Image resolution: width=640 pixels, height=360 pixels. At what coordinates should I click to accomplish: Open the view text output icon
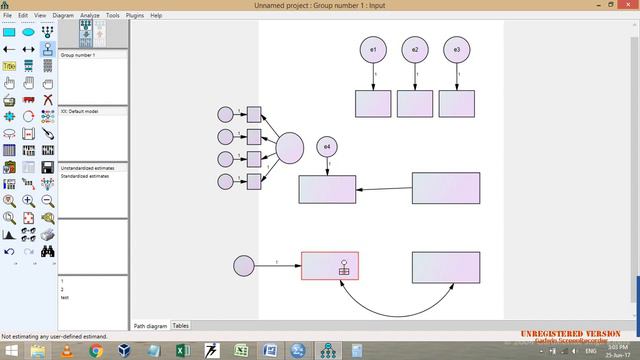click(28, 167)
